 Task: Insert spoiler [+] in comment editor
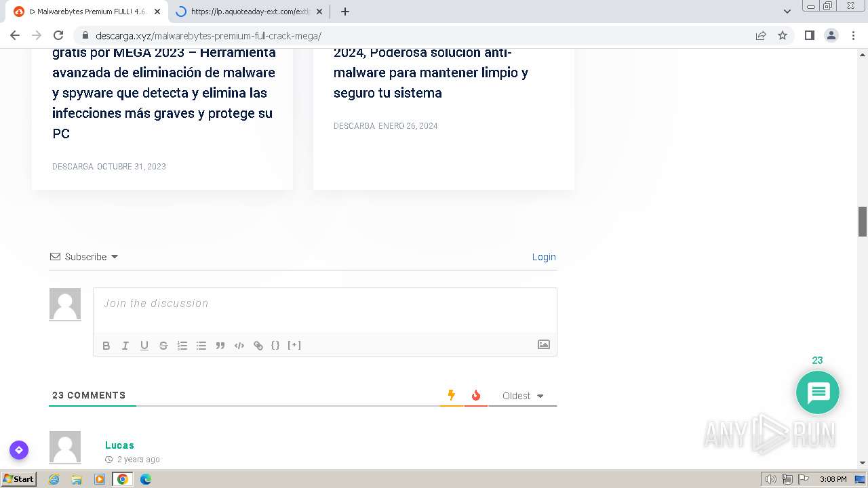[x=294, y=345]
